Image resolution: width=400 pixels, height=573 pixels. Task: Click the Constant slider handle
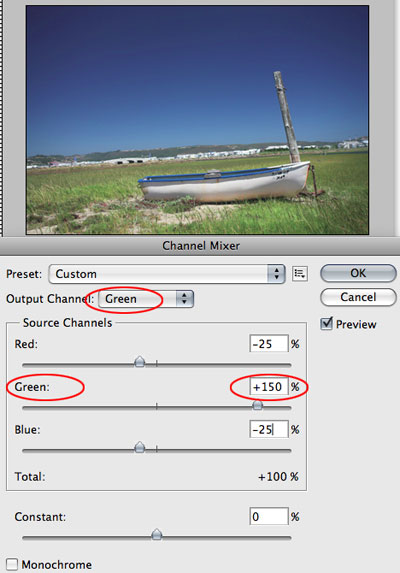157,534
